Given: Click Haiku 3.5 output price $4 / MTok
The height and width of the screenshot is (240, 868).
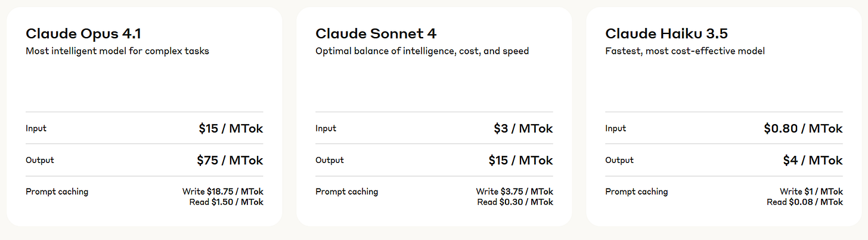Looking at the screenshot, I should 813,161.
